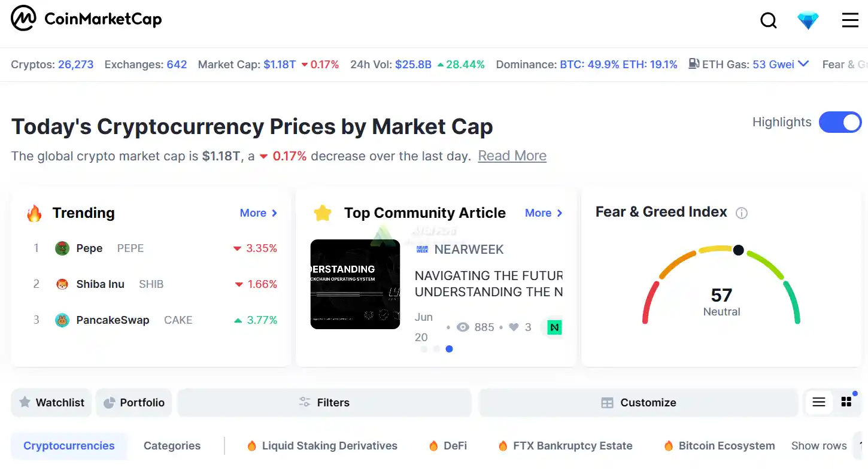Click the Fear & Greed gauge
The height and width of the screenshot is (471, 868).
[x=721, y=284]
